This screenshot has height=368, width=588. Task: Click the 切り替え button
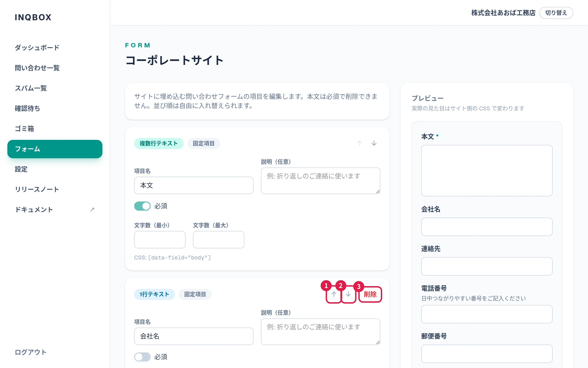click(556, 13)
